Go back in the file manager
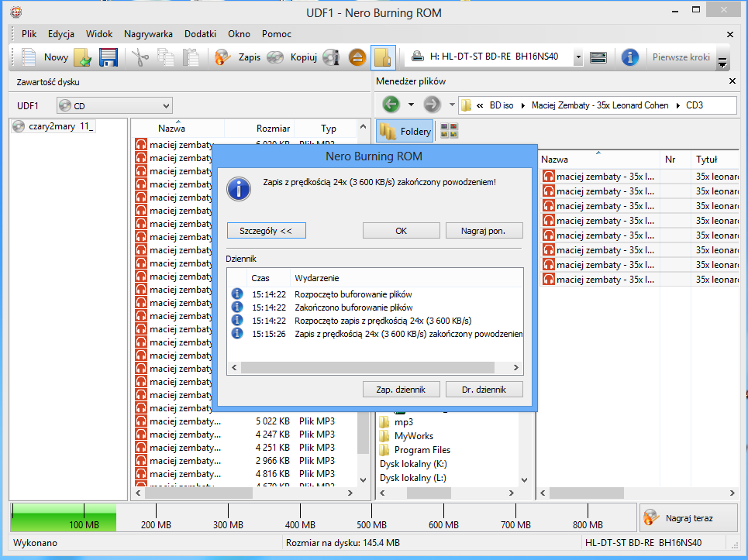The height and width of the screenshot is (560, 748). point(391,105)
